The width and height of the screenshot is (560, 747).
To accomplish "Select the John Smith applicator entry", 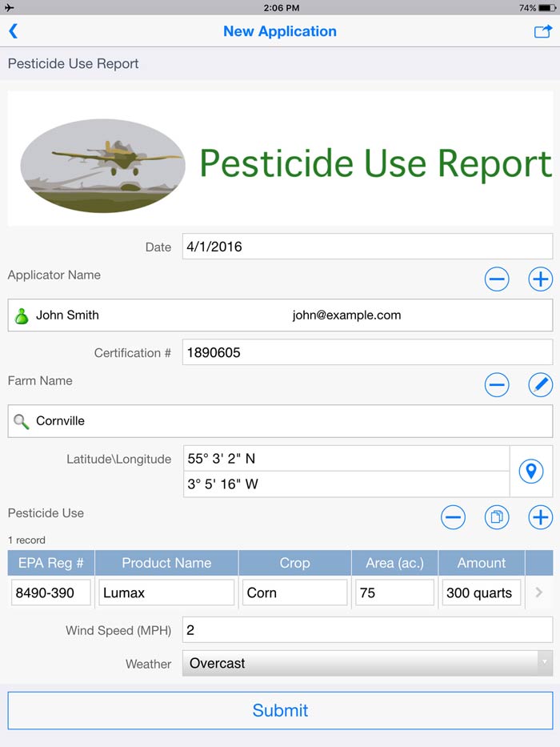I will pyautogui.click(x=280, y=315).
